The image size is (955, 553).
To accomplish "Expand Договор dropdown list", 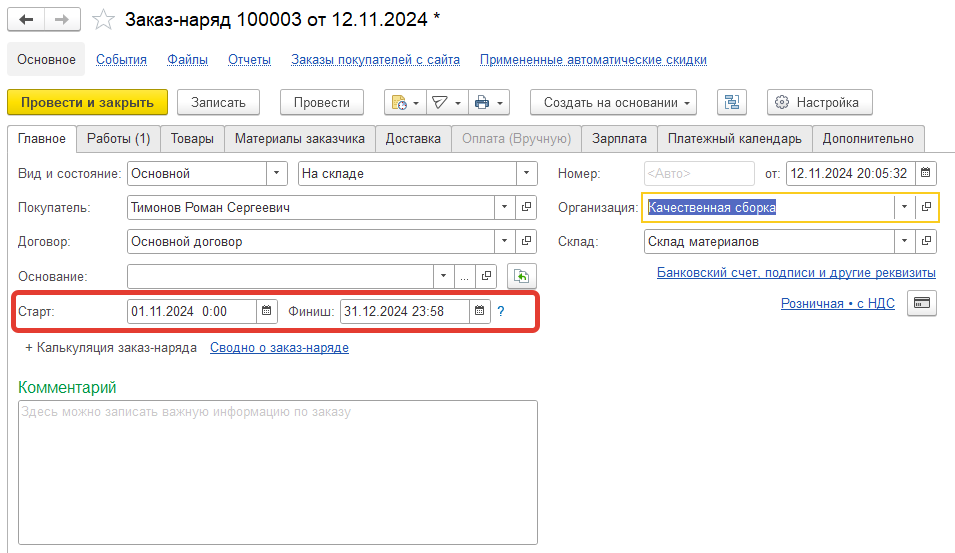I will (504, 241).
